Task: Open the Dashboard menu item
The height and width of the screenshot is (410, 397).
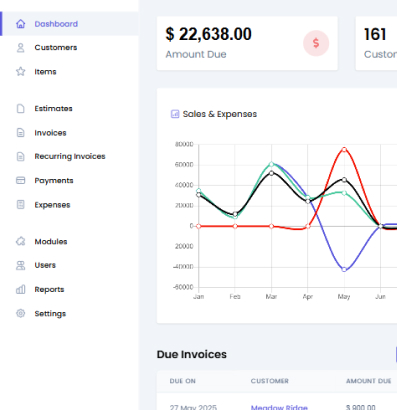Action: click(x=69, y=24)
